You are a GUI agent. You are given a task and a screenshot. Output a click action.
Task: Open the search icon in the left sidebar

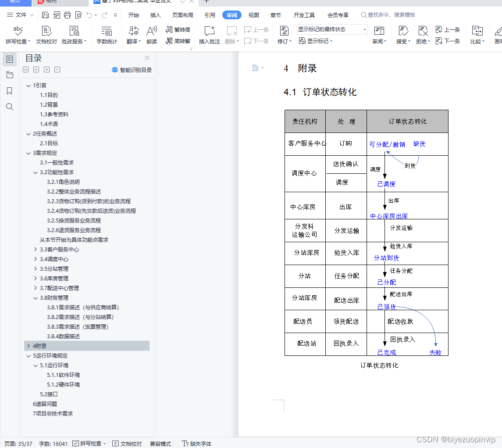tap(10, 106)
